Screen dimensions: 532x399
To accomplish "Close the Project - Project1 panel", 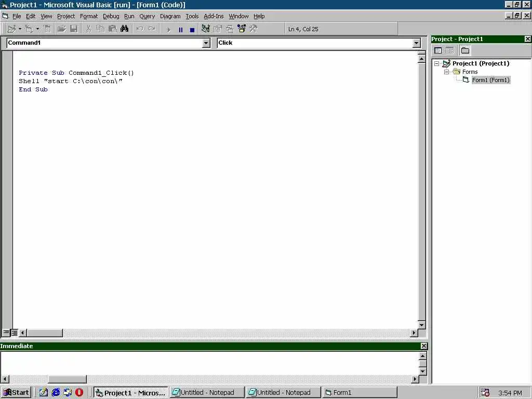I will [x=528, y=39].
